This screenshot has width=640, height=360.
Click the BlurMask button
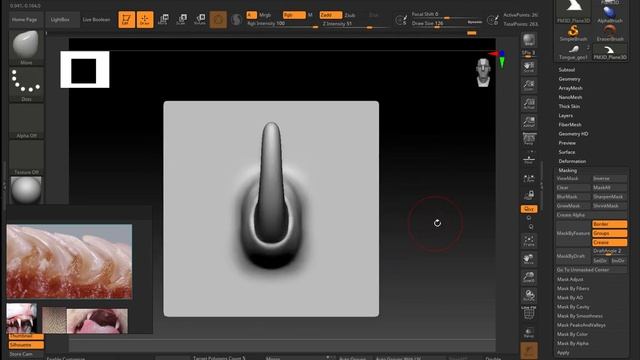coord(573,197)
